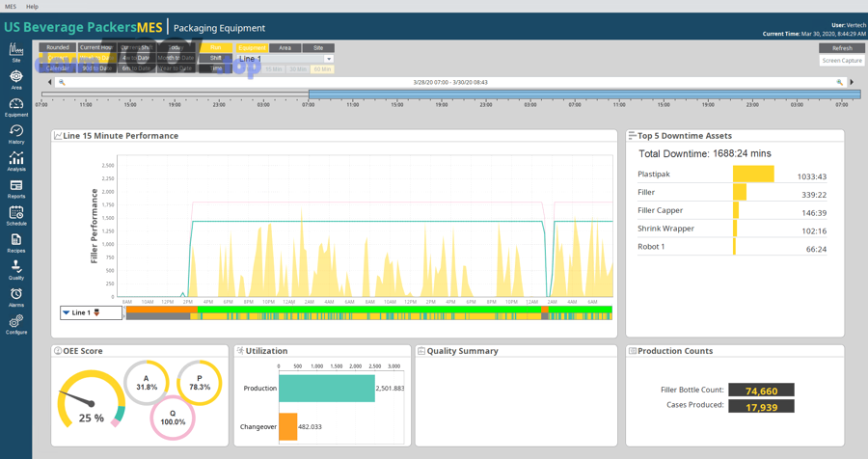Switch scope toggle to Area

coord(285,47)
